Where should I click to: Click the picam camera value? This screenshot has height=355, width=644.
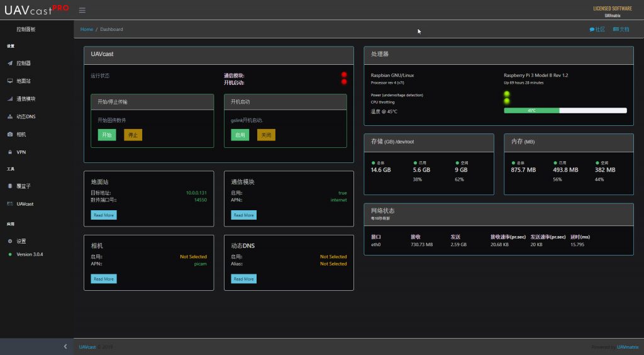coord(201,264)
